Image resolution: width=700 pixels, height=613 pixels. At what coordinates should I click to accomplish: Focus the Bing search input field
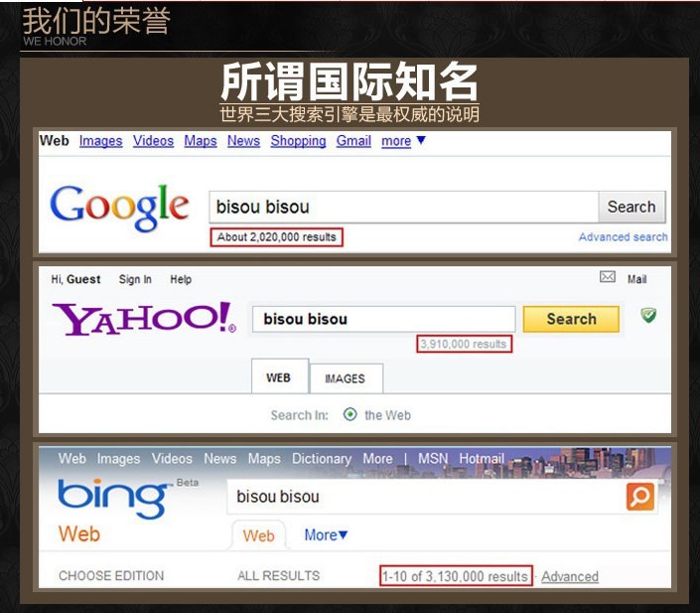point(427,497)
